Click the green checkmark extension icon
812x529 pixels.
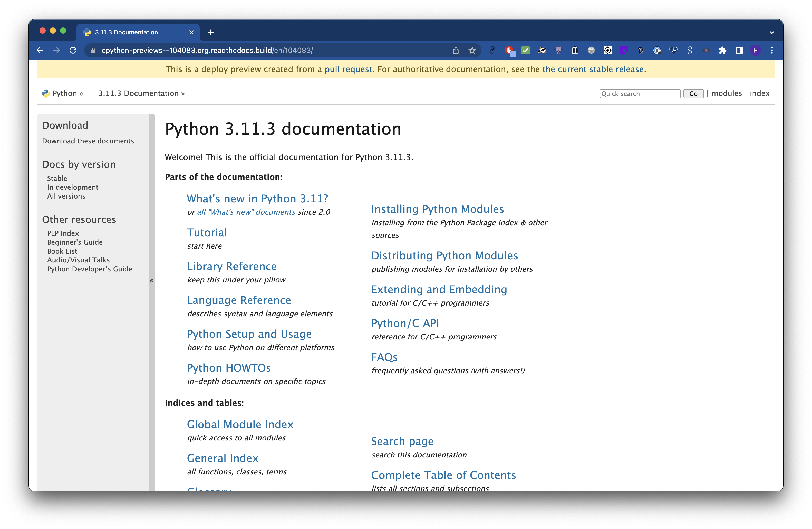(525, 51)
